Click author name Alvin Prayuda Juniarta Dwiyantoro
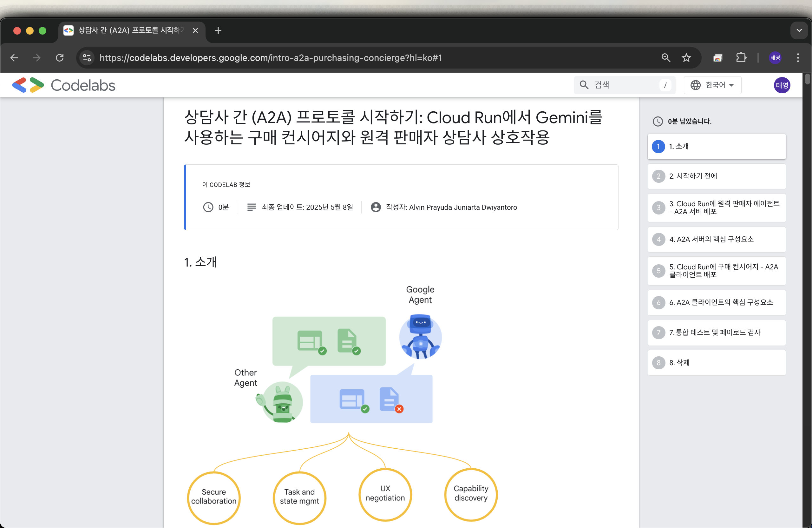Image resolution: width=812 pixels, height=528 pixels. click(463, 207)
